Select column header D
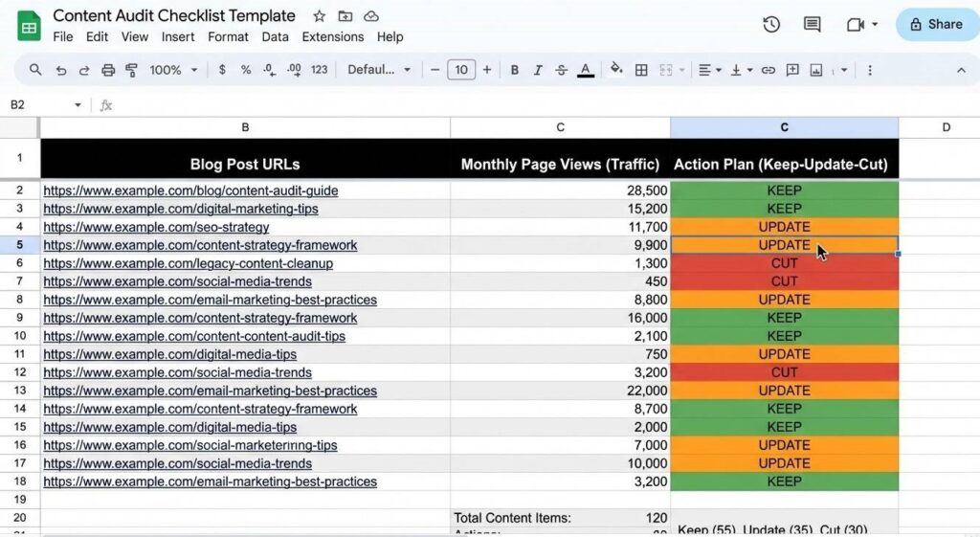 [x=946, y=127]
